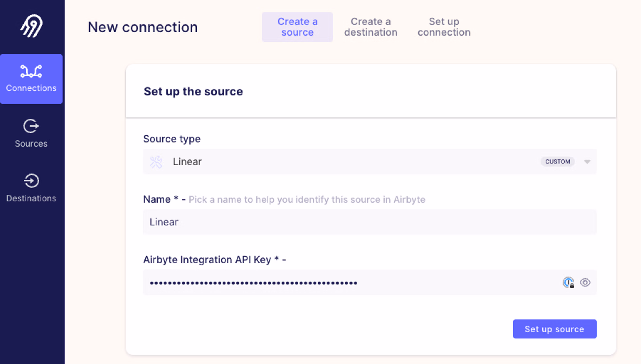Select the Create a source step tab
Viewport: 641px width, 364px height.
297,27
